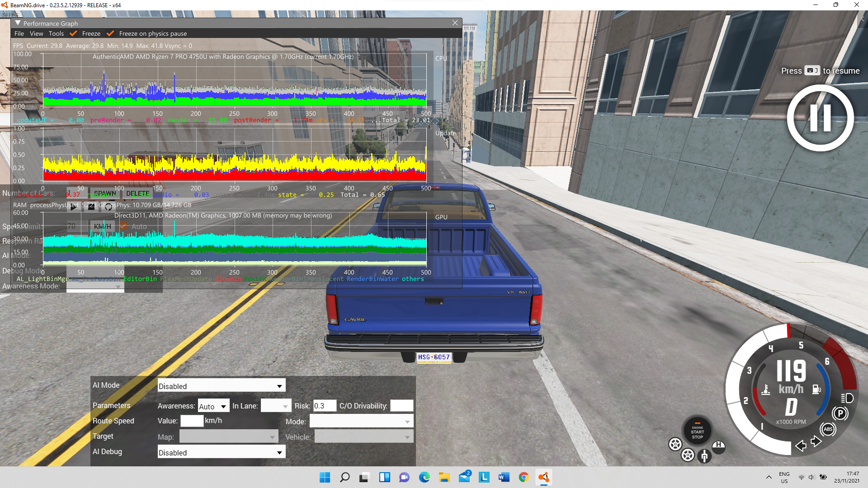Open Windows Start menu
The image size is (868, 488).
coord(325,477)
